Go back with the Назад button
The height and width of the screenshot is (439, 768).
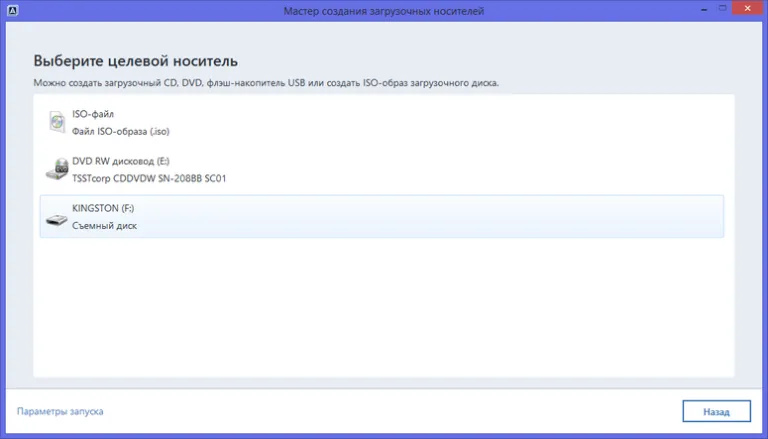point(717,411)
